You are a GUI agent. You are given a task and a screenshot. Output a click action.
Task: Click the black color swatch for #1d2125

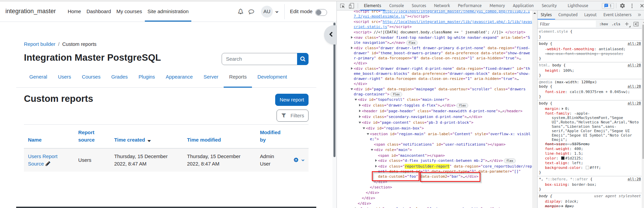tap(562, 158)
